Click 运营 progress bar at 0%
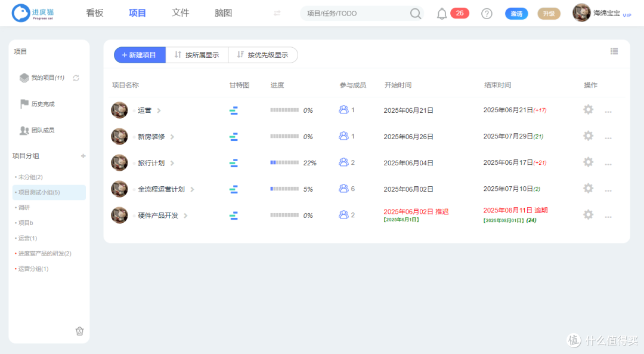The width and height of the screenshot is (644, 354). tap(284, 110)
